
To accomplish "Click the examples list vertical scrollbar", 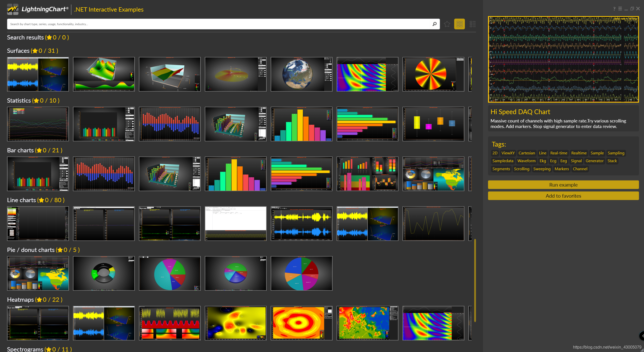I will point(475,280).
